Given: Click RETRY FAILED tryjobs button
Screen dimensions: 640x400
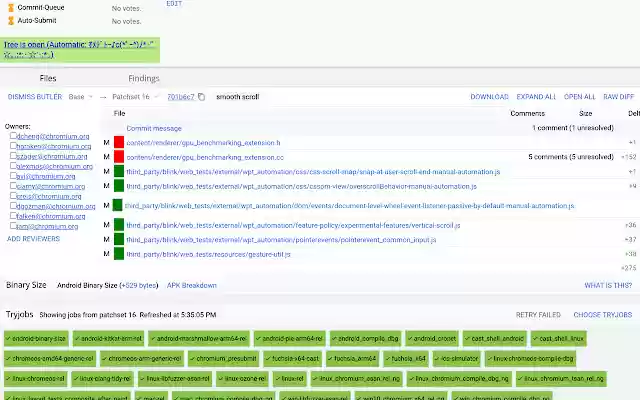Looking at the screenshot, I should [x=538, y=315].
